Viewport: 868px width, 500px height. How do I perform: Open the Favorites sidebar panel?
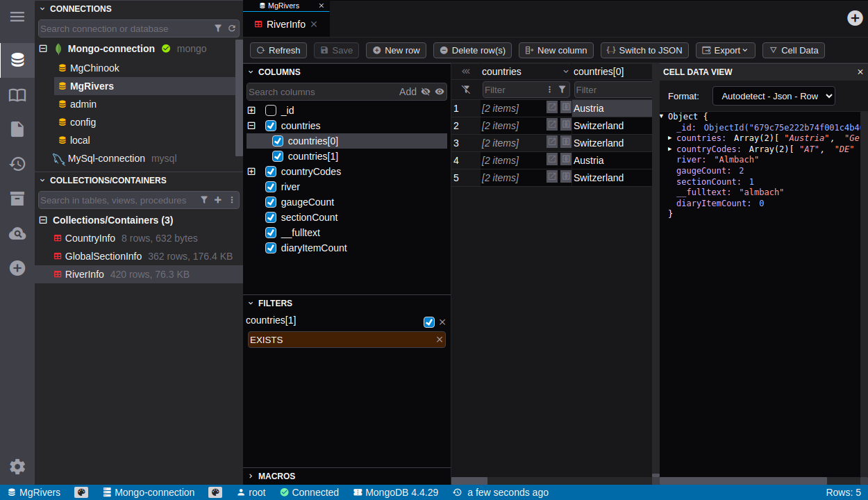click(17, 95)
